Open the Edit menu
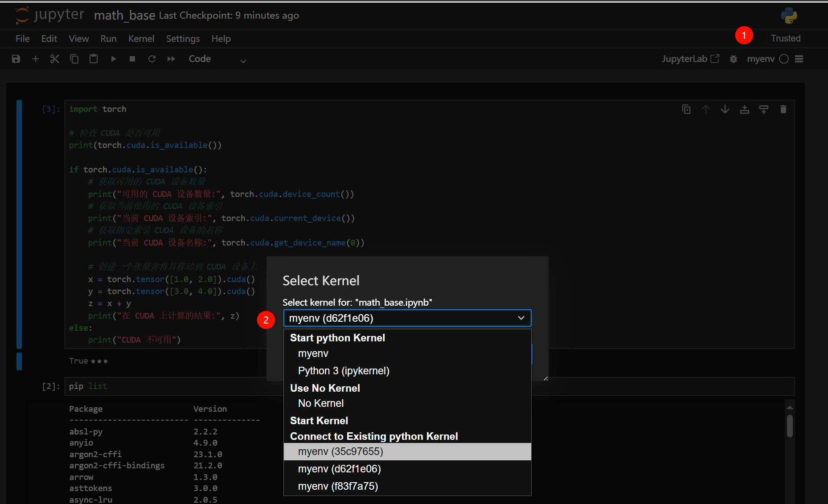Viewport: 828px width, 504px height. pyautogui.click(x=49, y=39)
